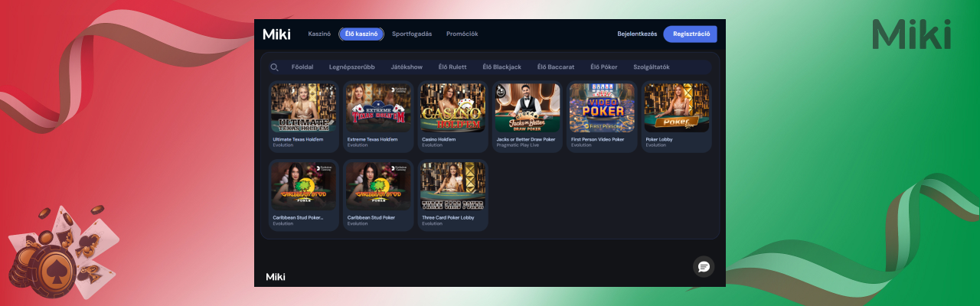This screenshot has width=980, height=306.
Task: Click "Evolution" label under Casino Hold'em
Action: pos(432,145)
